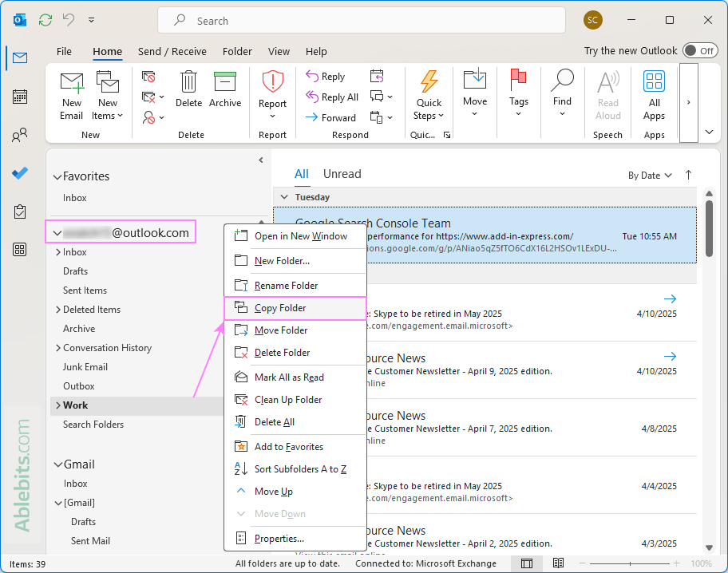The width and height of the screenshot is (728, 573).
Task: Choose Move Folder from context menu
Action: [295, 330]
